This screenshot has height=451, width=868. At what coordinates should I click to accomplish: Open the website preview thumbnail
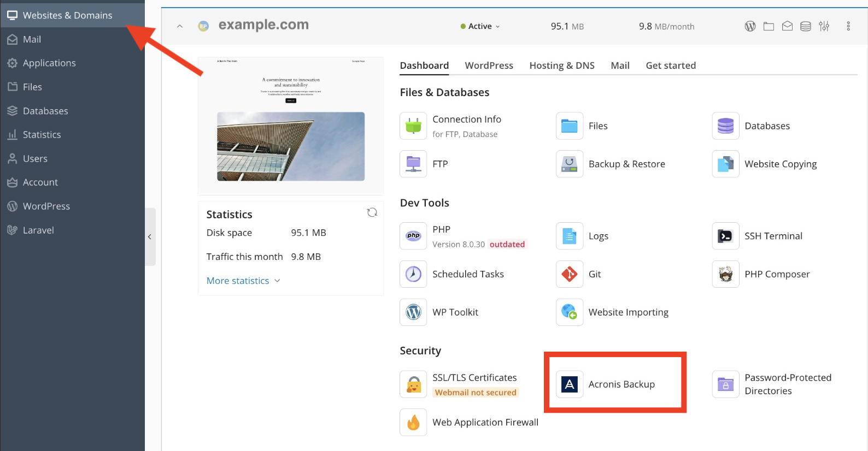pos(291,125)
